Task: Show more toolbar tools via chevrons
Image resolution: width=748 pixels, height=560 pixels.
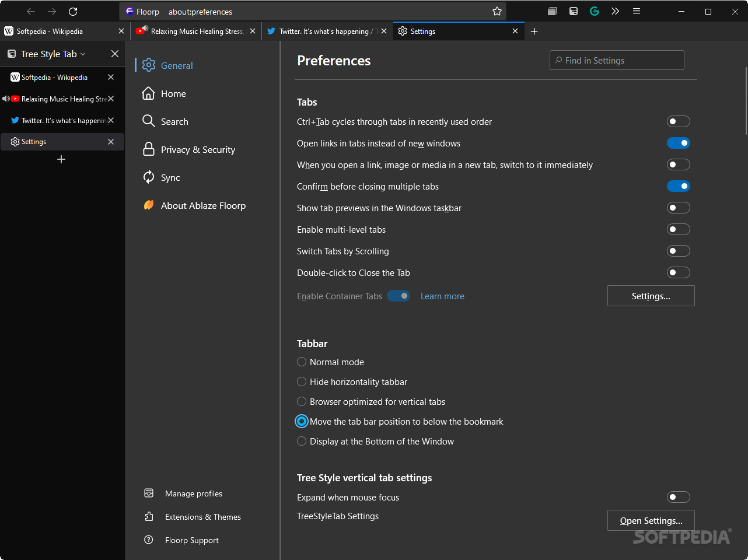Action: (616, 11)
